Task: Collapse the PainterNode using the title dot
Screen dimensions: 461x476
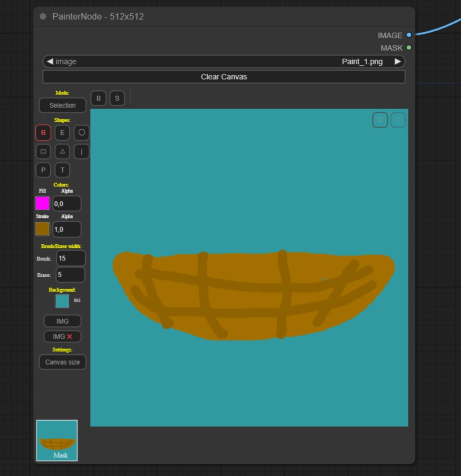Action: click(x=43, y=17)
